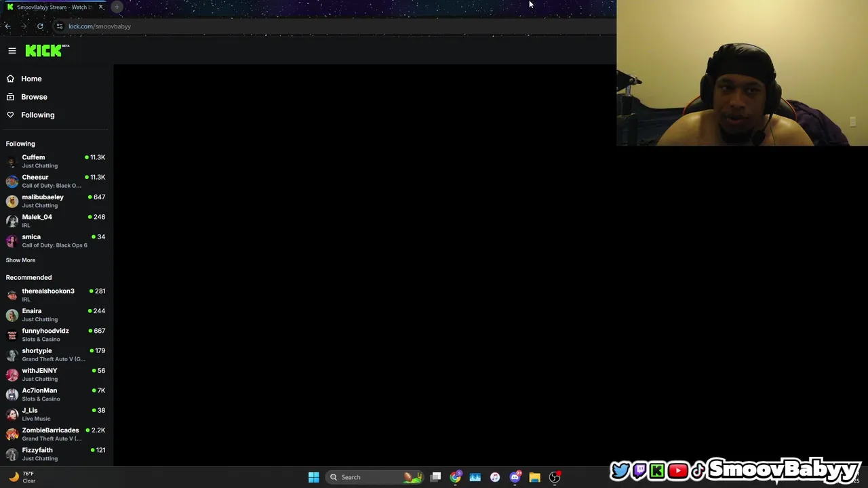The height and width of the screenshot is (488, 868).
Task: Open OBS Studio from the taskbar
Action: [555, 477]
